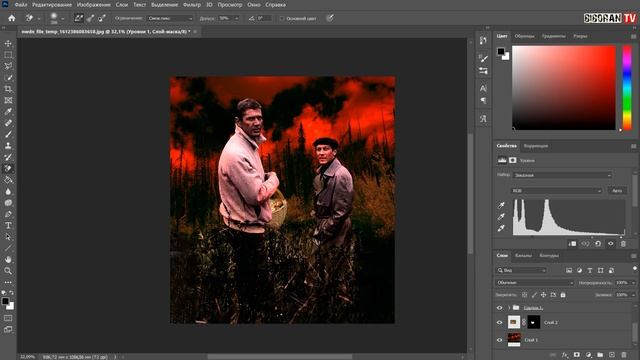Create a new layer icon

pos(612,355)
